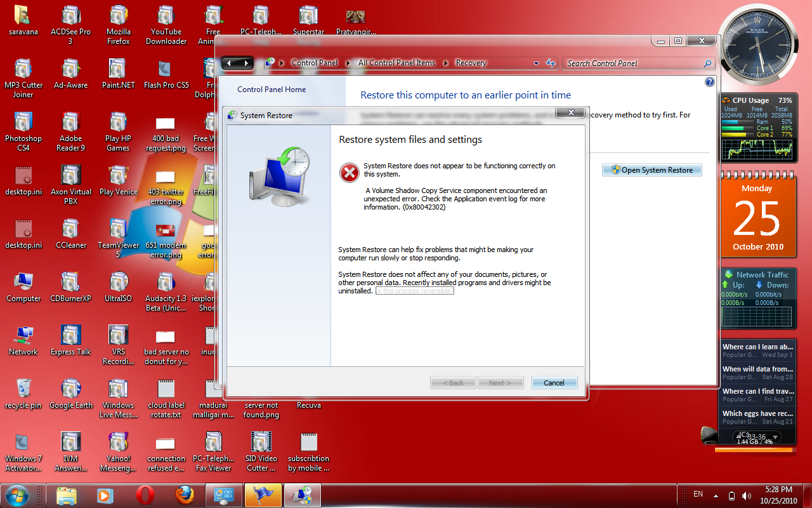Switch to System Restore taskbar item
This screenshot has width=812, height=508.
[x=302, y=495]
